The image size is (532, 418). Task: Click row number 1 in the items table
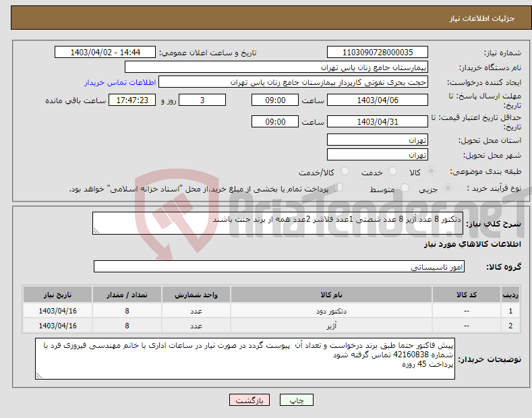tap(510, 310)
